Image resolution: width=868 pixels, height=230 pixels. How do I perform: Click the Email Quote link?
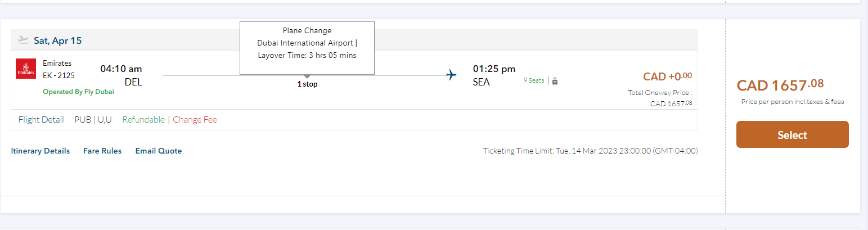point(159,151)
